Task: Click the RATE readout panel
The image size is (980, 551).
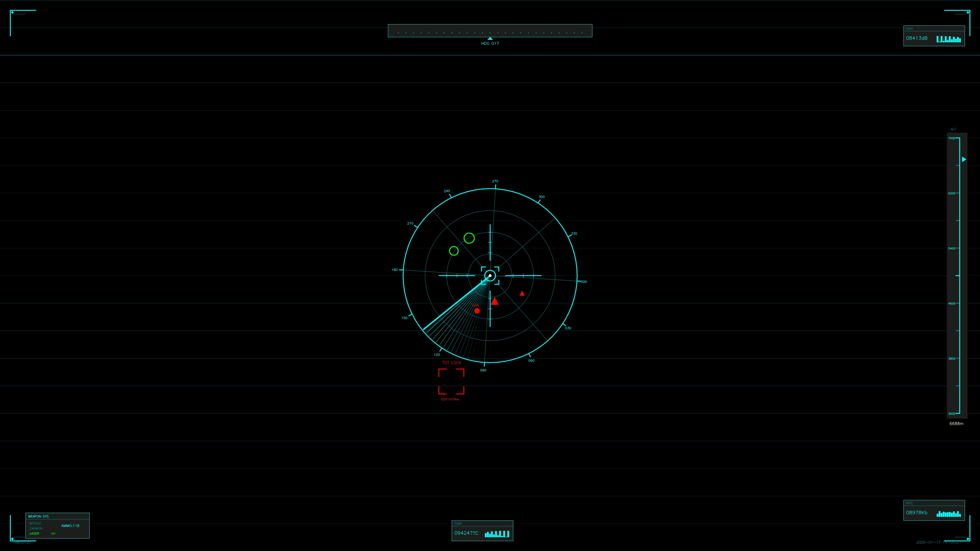Action: pos(934,510)
